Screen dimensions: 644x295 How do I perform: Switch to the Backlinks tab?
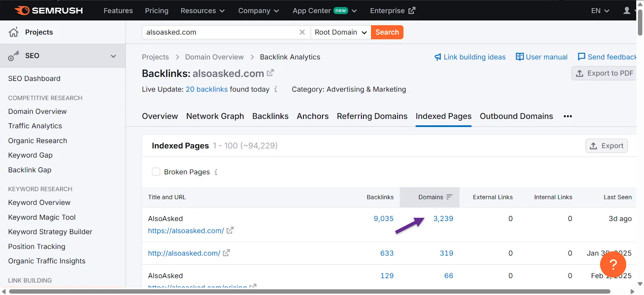270,116
